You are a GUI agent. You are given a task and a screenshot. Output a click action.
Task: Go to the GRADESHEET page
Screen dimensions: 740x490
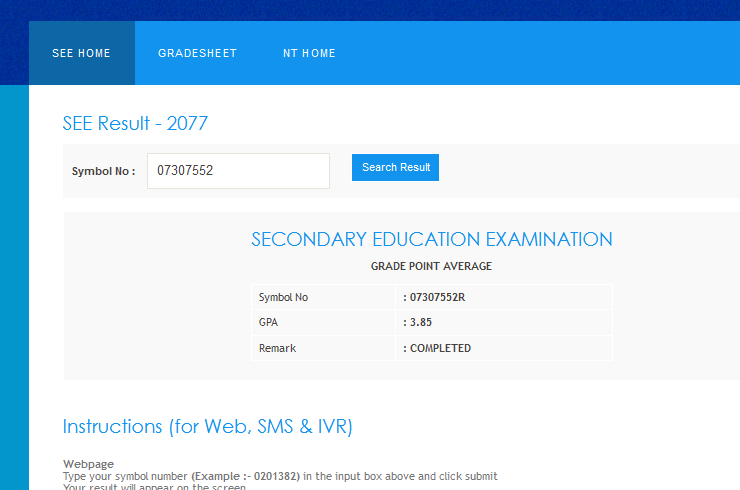(197, 53)
